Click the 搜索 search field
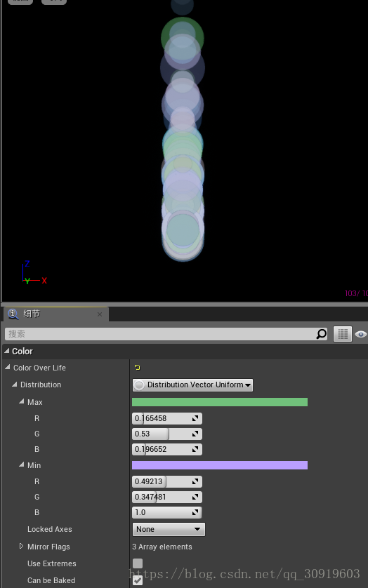368x588 pixels. point(166,334)
